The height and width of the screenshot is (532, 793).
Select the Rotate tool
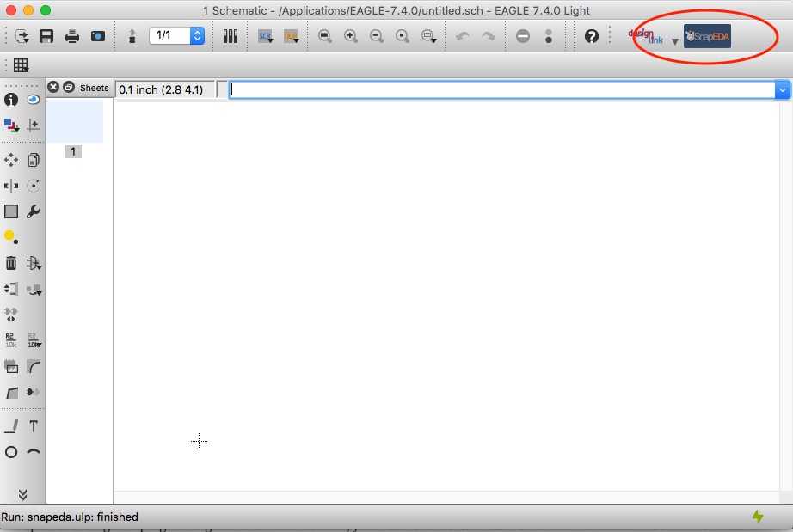(x=34, y=186)
